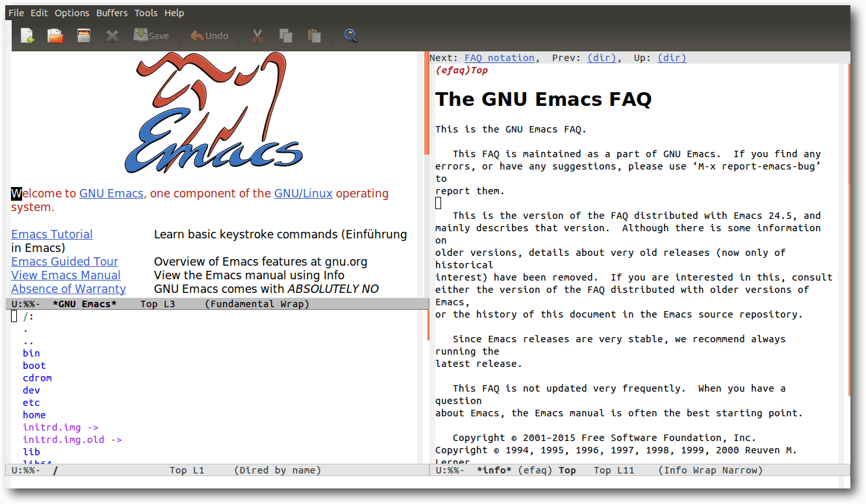Open the Emacs Guided Tour link

pyautogui.click(x=65, y=262)
